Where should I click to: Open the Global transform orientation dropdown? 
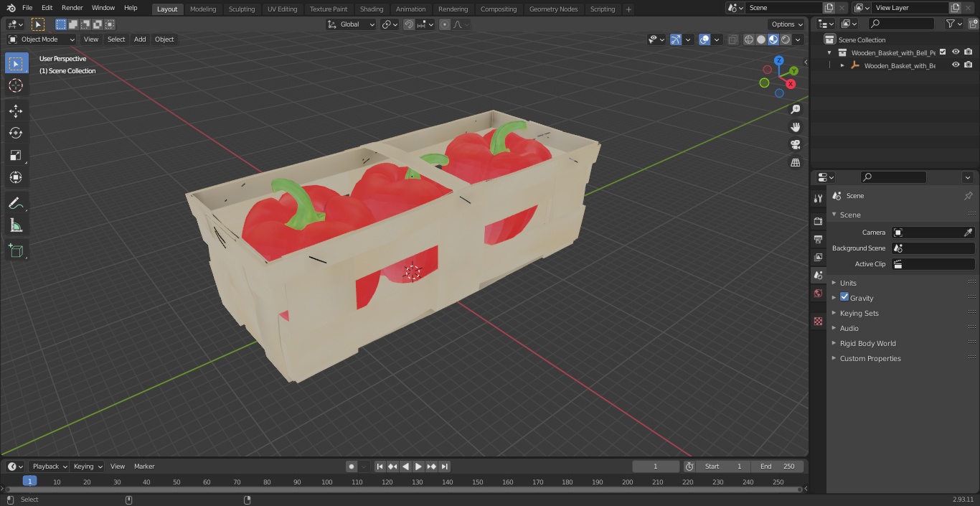[x=352, y=24]
